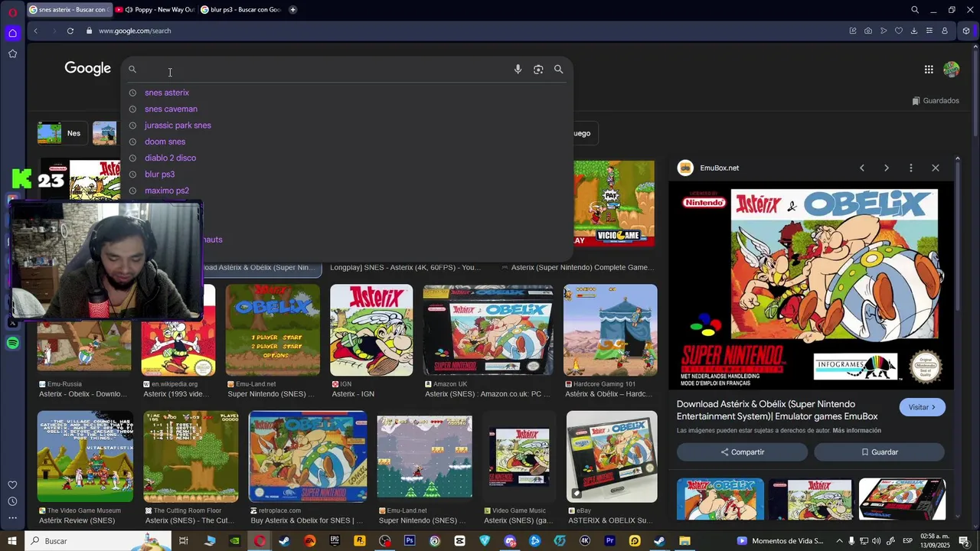Open Easy Setup sliders icon
The width and height of the screenshot is (980, 551).
(x=929, y=31)
